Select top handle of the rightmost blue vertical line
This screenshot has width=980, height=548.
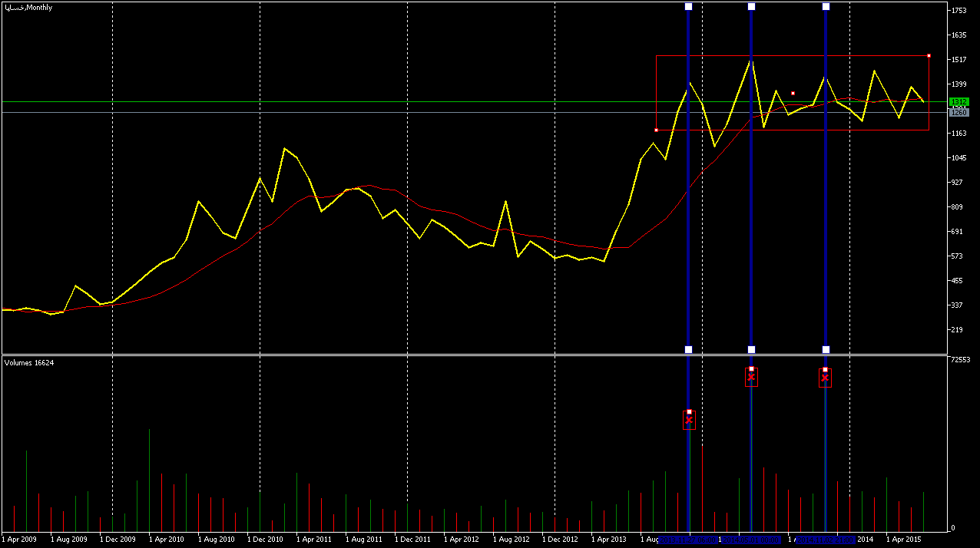coord(826,7)
